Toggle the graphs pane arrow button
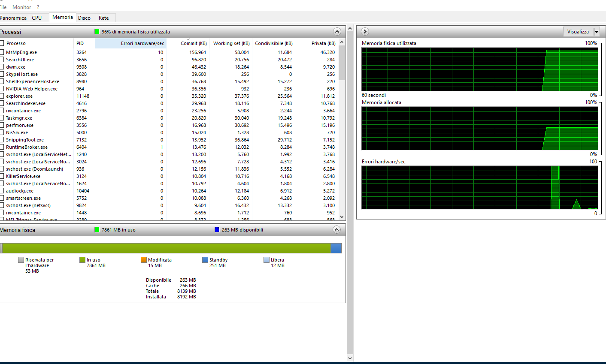The height and width of the screenshot is (364, 606). click(365, 31)
